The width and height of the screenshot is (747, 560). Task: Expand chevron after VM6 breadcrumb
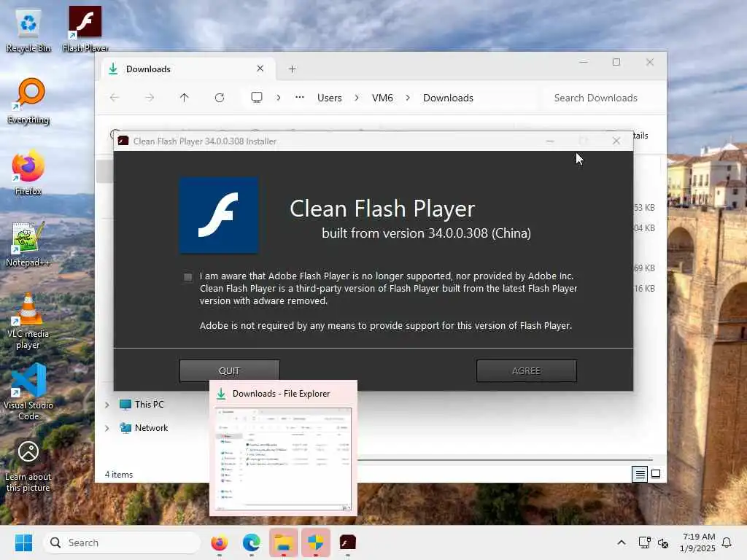point(408,98)
